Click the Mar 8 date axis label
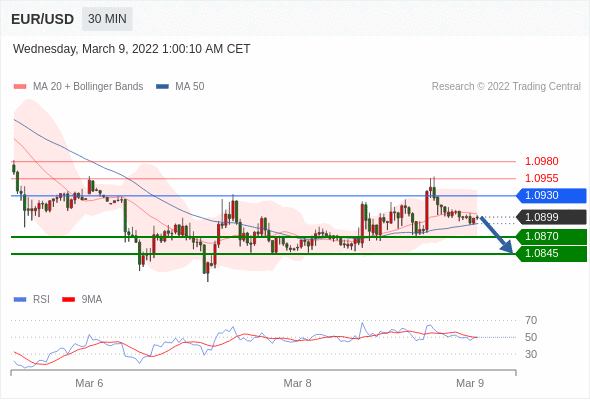Image resolution: width=590 pixels, height=400 pixels. [x=297, y=383]
